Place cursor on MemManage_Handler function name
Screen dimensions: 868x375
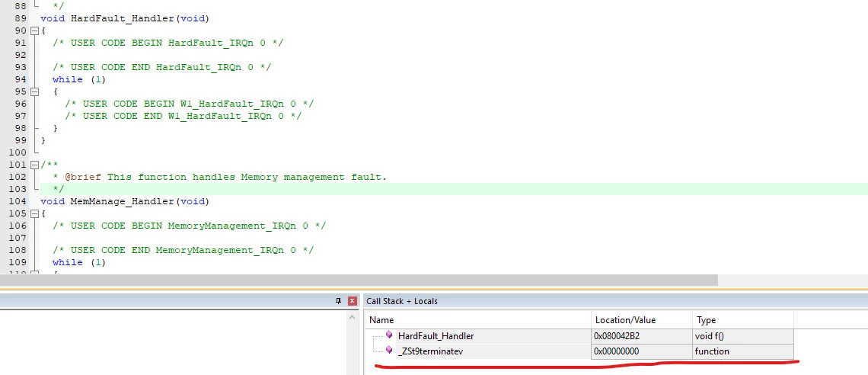[123, 202]
